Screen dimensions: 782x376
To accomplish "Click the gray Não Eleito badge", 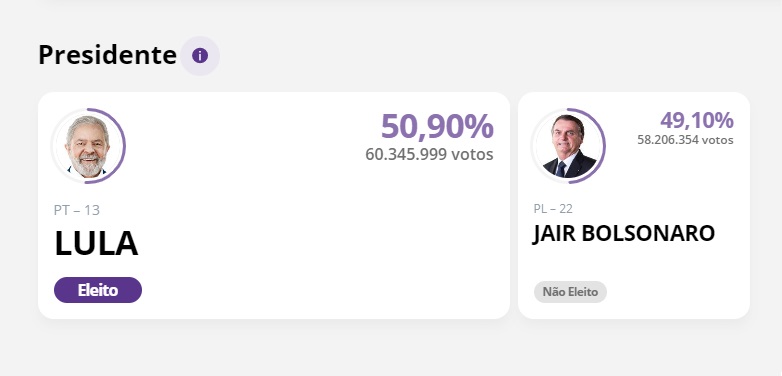I will pyautogui.click(x=571, y=292).
